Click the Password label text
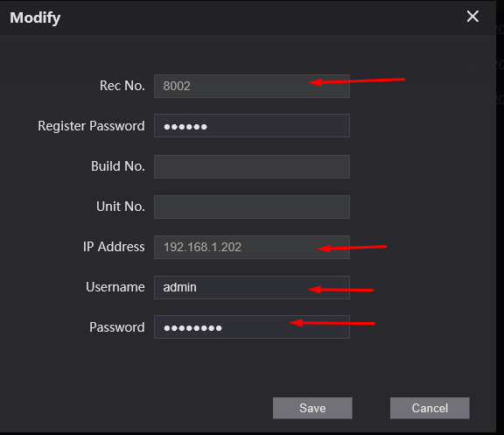Screen dimensions: 504x435 117,327
